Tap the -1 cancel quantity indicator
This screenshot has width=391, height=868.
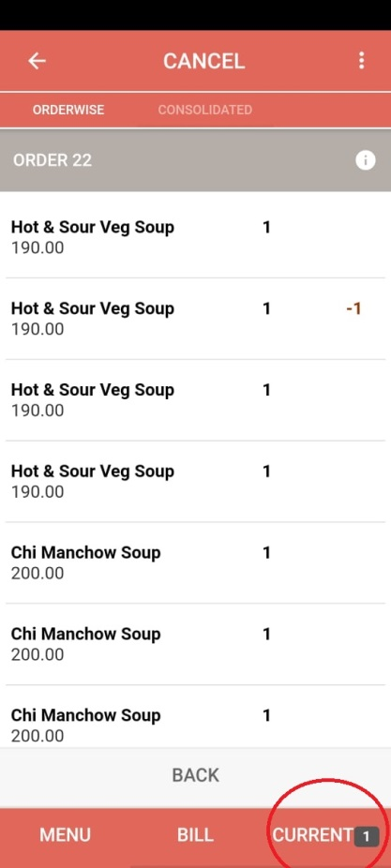click(x=353, y=308)
